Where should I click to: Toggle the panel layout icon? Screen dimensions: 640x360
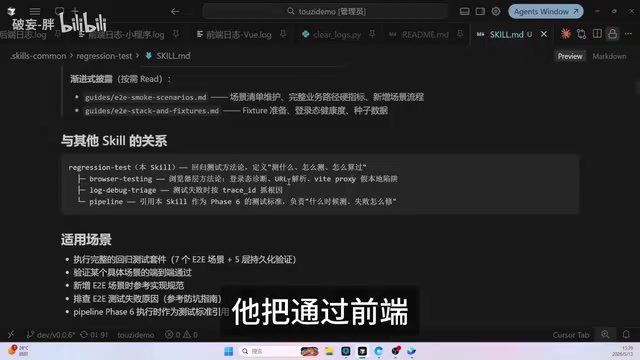point(464,11)
